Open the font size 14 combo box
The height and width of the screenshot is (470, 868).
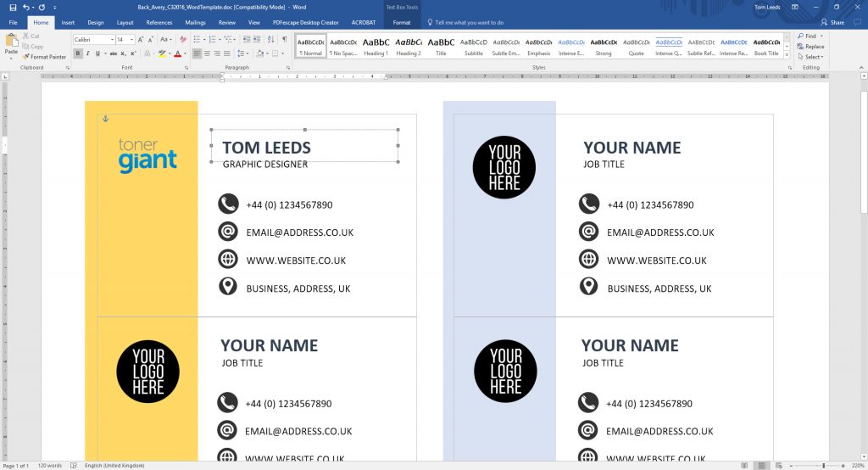tap(125, 39)
